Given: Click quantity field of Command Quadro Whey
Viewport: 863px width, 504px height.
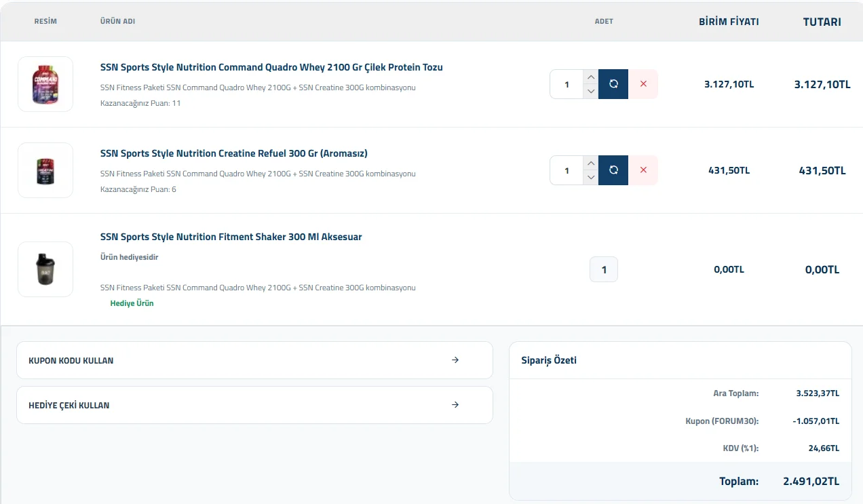Looking at the screenshot, I should coord(567,84).
